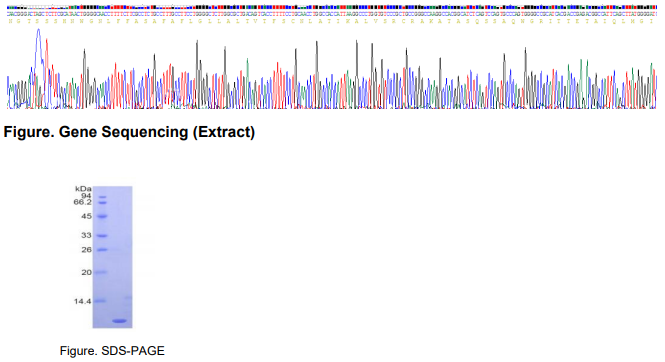Viewport: 665px width, 362px height.
Task: Select the 26 kDa marker label
Action: coord(87,250)
